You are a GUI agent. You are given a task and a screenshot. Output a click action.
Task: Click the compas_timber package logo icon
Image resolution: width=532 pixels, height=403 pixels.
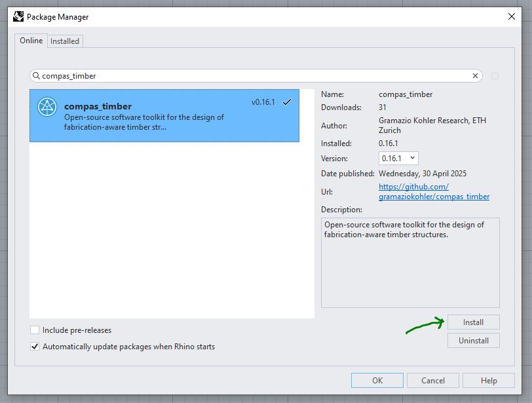(x=47, y=107)
